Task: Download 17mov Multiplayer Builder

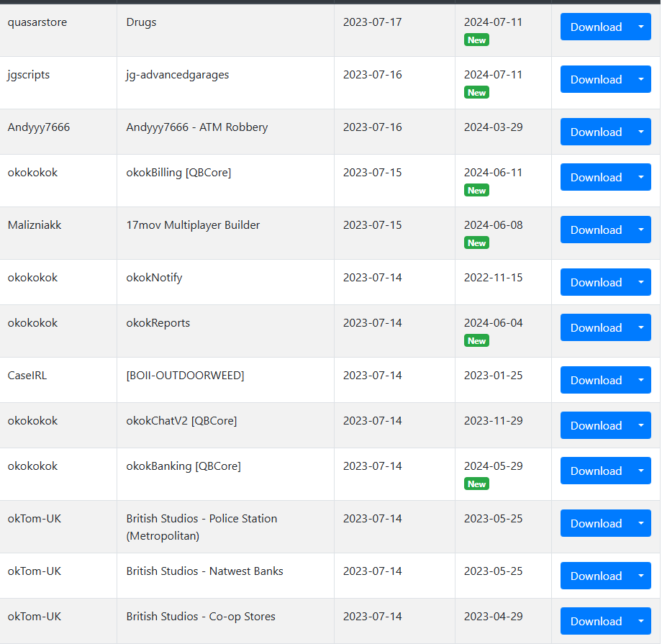Action: (596, 230)
